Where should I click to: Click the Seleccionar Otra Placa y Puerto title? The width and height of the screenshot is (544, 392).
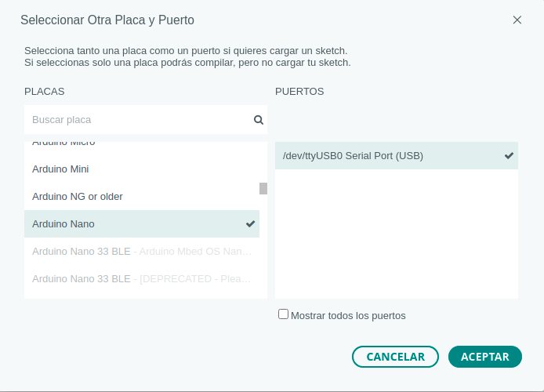[107, 20]
